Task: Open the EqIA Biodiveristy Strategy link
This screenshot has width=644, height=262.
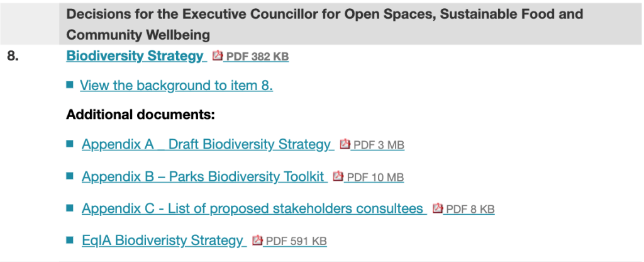Action: [x=162, y=240]
